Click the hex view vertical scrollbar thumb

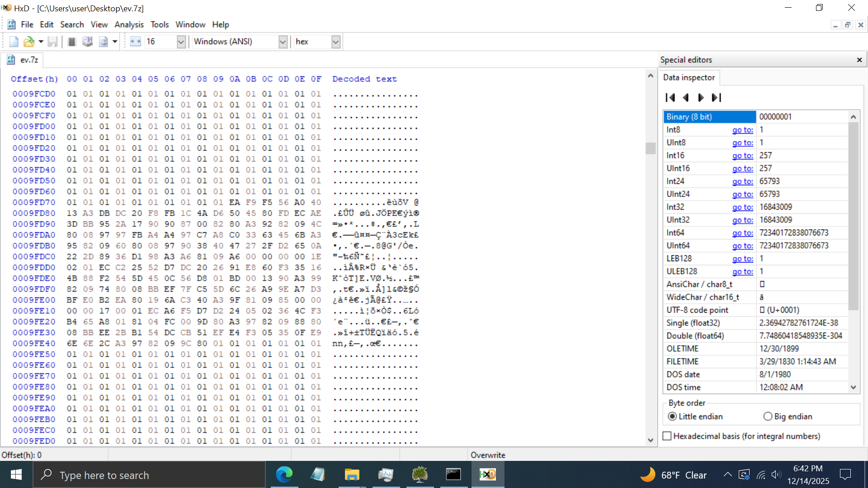pos(651,148)
